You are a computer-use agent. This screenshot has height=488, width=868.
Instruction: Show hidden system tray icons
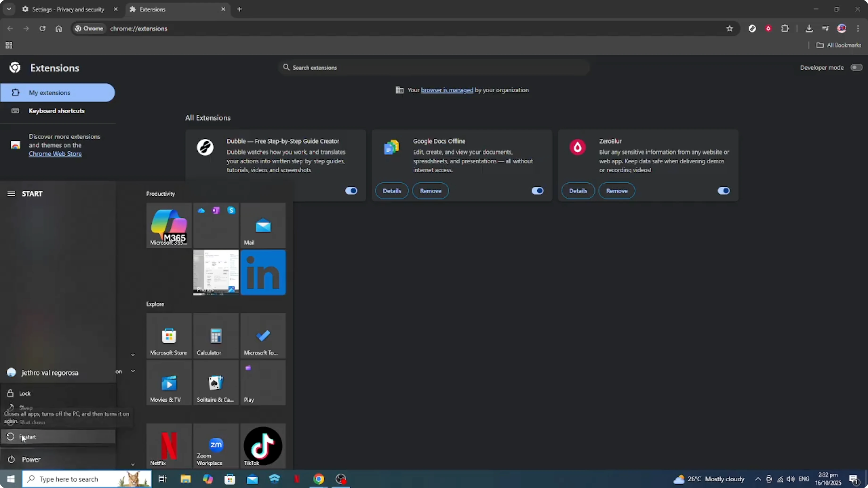(x=758, y=479)
